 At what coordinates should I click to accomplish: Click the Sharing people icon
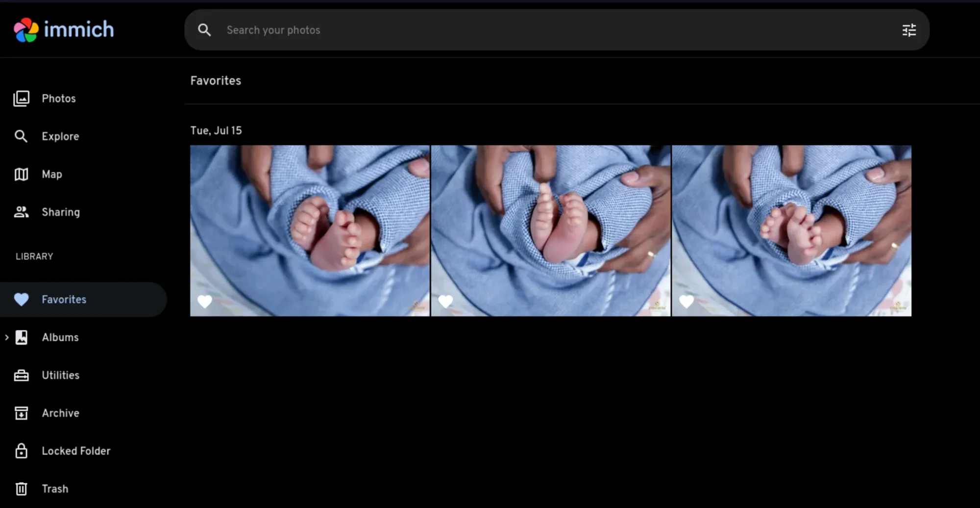pos(22,212)
